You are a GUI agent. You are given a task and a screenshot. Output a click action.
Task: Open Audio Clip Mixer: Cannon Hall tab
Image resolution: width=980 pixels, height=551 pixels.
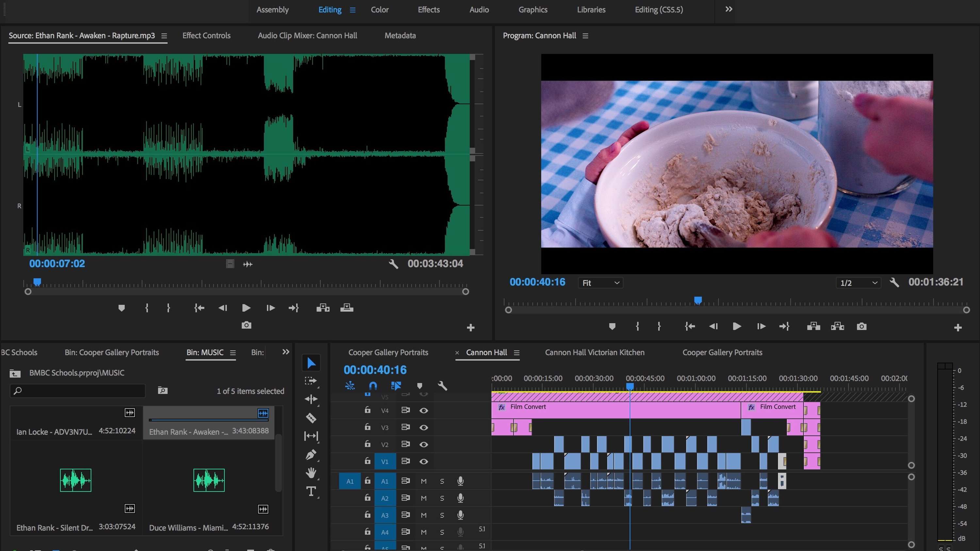(307, 36)
